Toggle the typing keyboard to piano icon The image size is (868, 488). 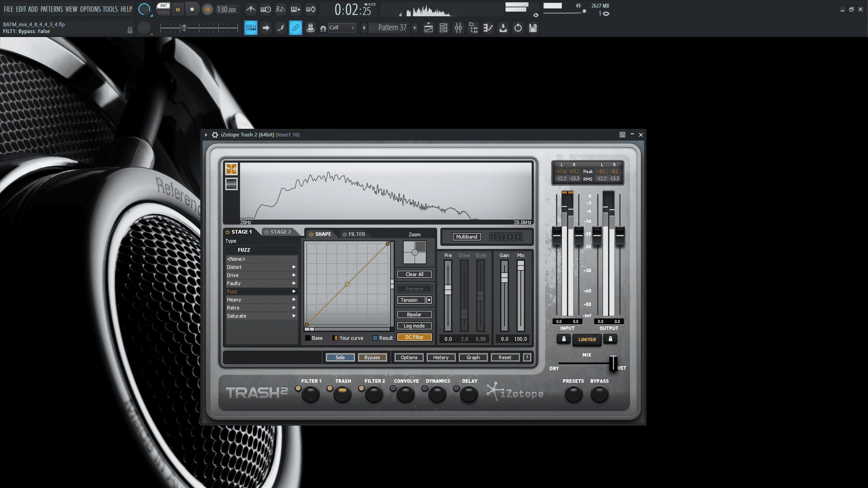[x=251, y=28]
